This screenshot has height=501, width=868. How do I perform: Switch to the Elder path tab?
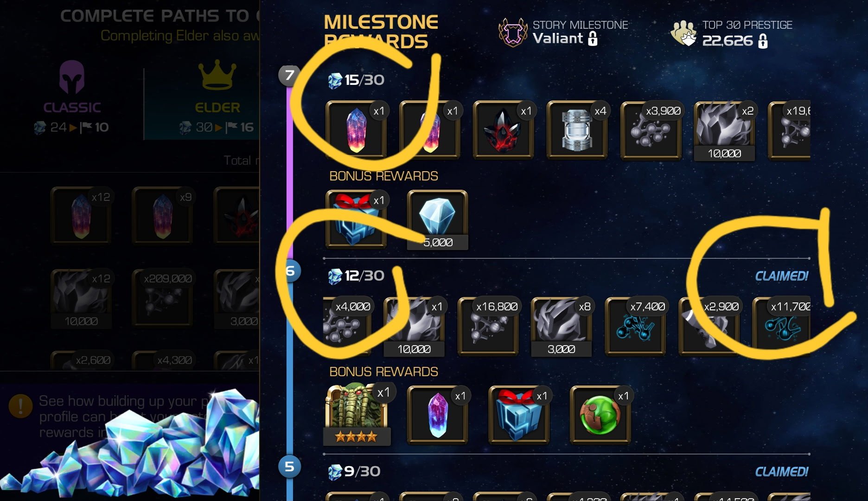[217, 97]
